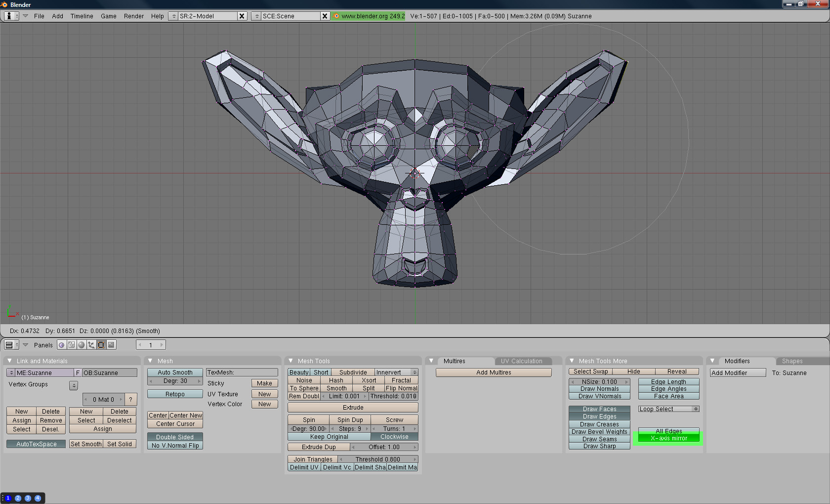Open the File menu
830x504 pixels.
click(39, 16)
